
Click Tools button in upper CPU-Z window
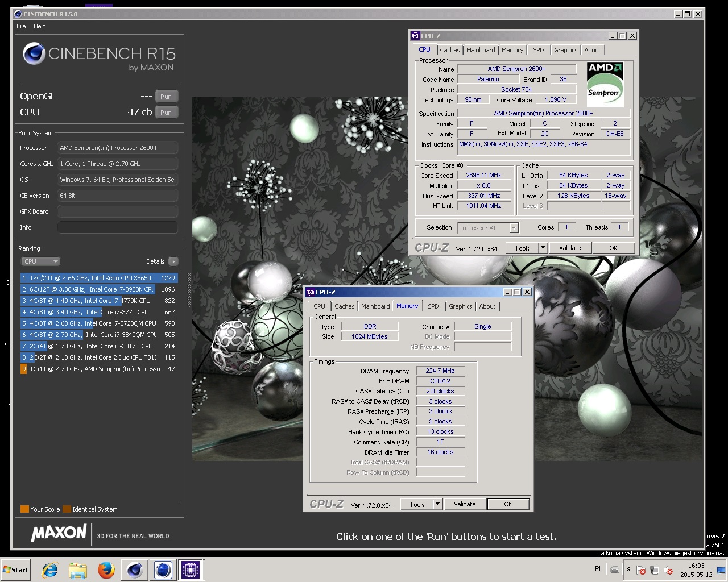(x=522, y=248)
